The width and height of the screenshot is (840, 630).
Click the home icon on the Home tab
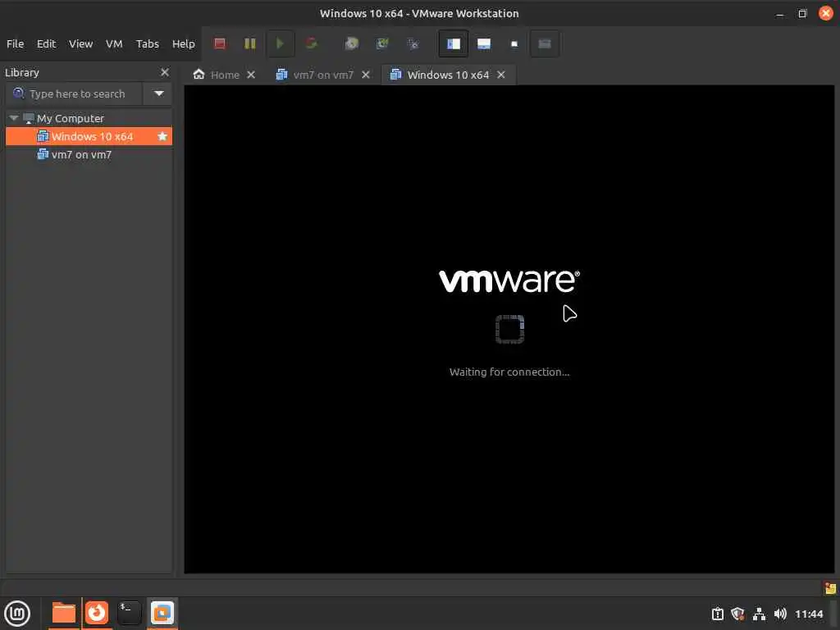tap(199, 75)
